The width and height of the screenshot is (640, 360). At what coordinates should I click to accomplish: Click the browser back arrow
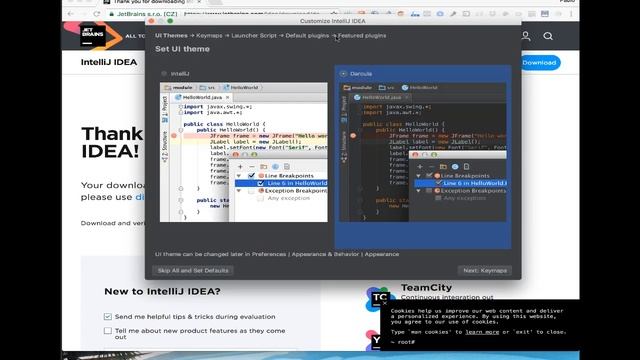tap(71, 14)
